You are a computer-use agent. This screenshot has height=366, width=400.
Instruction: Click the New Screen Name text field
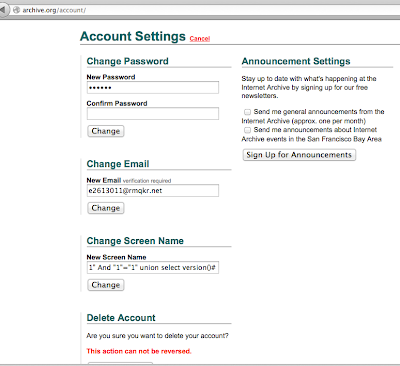coord(153,268)
